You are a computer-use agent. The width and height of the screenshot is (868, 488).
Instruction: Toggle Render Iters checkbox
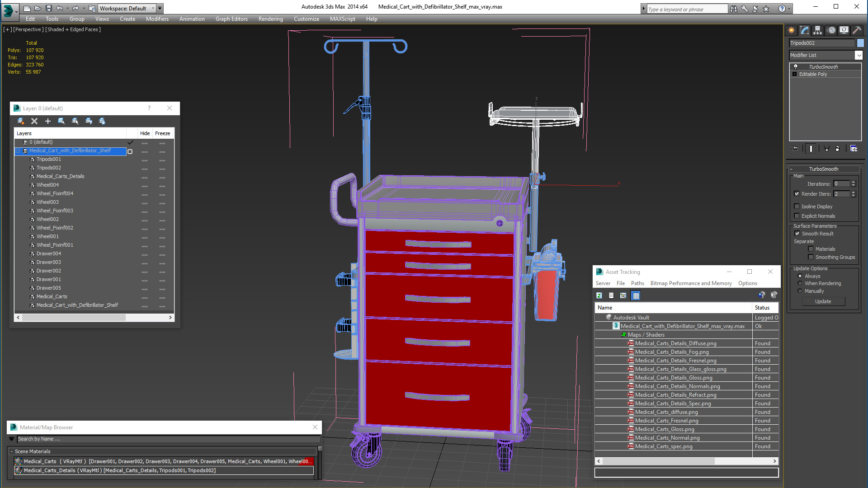click(x=797, y=194)
